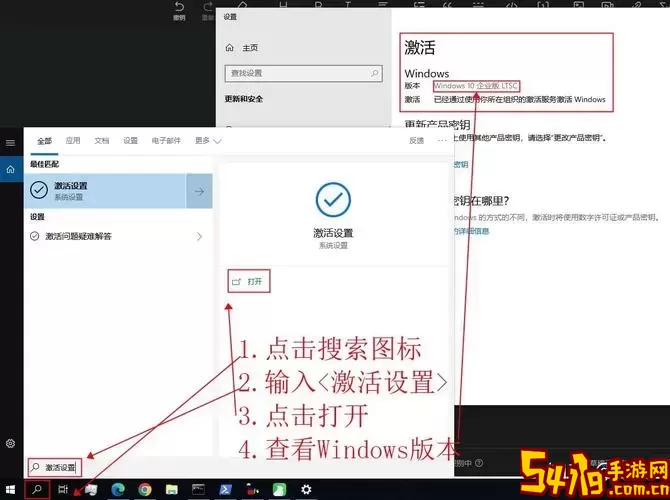Viewport: 670px width, 500px height.
Task: Open File Explorer from the taskbar
Action: tap(172, 489)
